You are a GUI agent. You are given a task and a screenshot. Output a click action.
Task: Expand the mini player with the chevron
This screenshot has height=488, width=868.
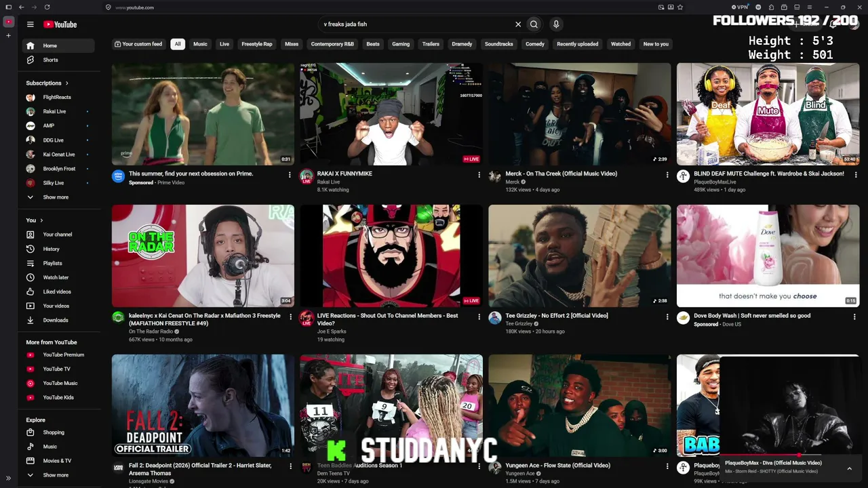849,468
